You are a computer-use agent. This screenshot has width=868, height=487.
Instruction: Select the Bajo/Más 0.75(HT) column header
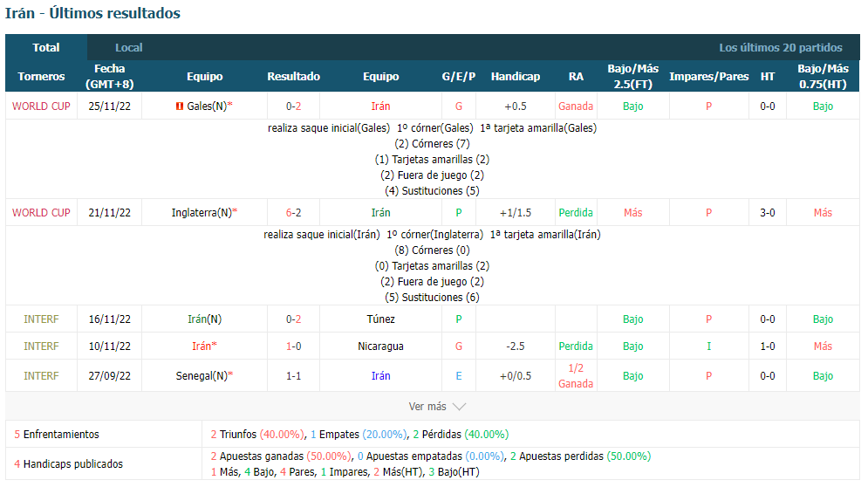click(823, 77)
